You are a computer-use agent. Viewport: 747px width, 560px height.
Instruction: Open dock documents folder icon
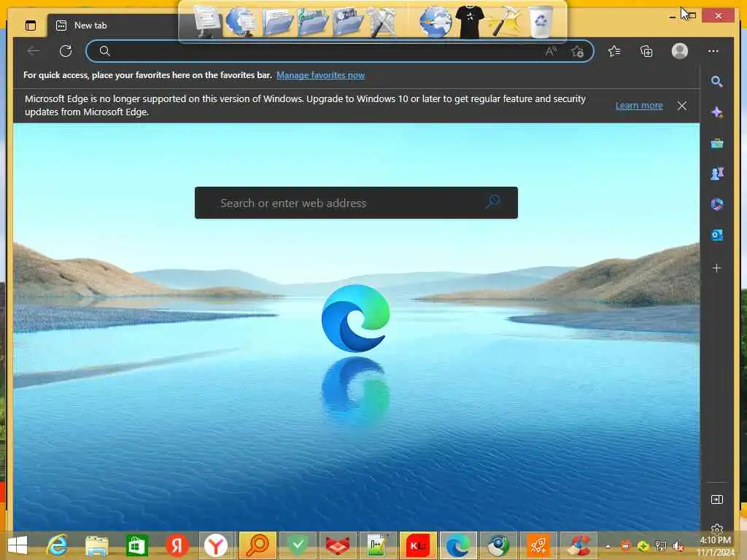[277, 22]
